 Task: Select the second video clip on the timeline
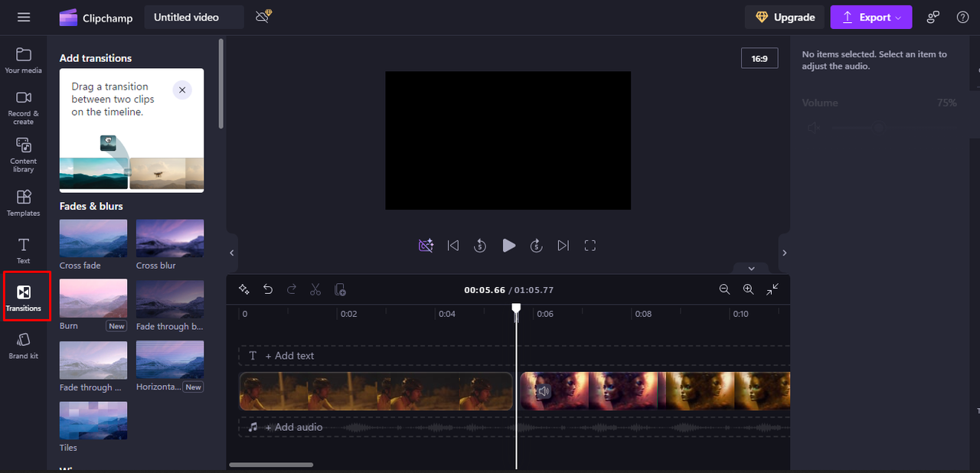[x=655, y=391]
